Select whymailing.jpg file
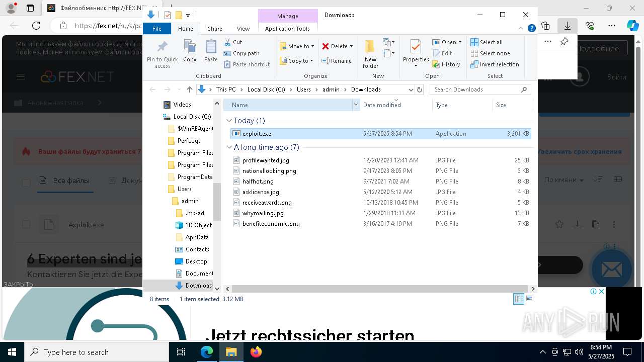Image resolution: width=644 pixels, height=362 pixels. tap(380, 213)
